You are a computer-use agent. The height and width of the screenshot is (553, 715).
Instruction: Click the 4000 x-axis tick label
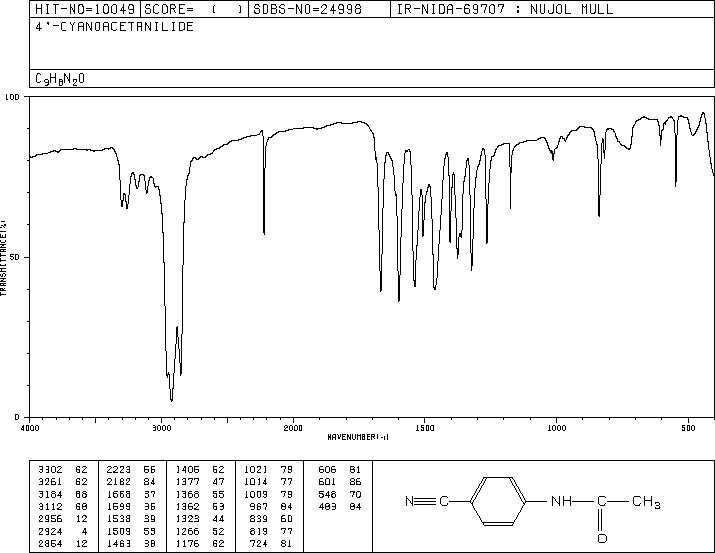(30, 428)
